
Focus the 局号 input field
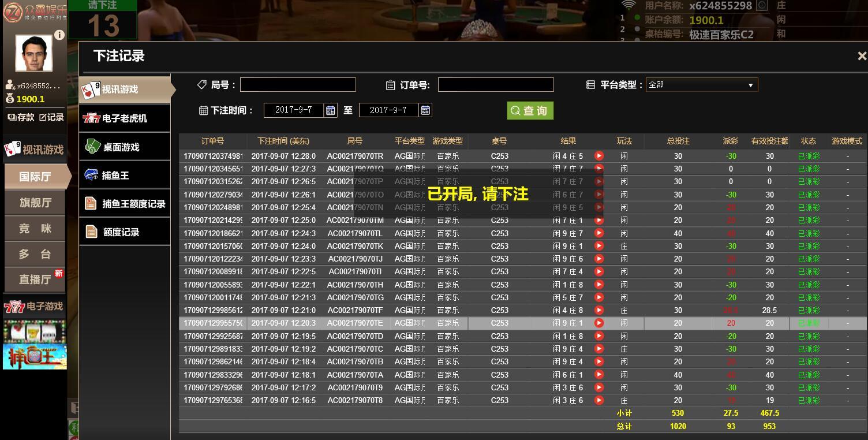(298, 85)
